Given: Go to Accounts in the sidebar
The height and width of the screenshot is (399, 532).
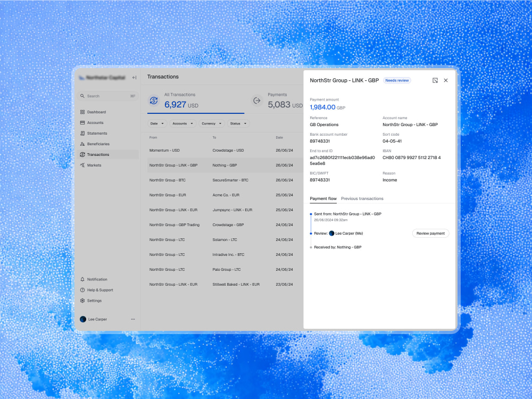Looking at the screenshot, I should pyautogui.click(x=107, y=122).
